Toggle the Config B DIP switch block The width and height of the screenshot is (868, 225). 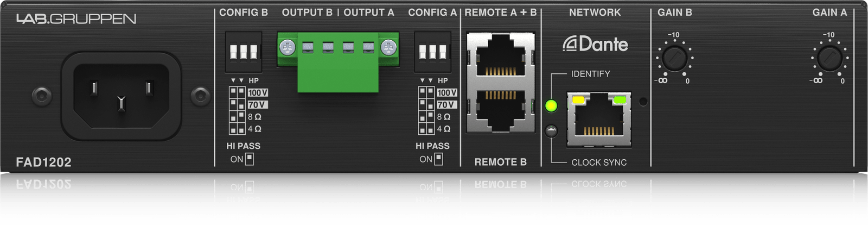point(244,52)
